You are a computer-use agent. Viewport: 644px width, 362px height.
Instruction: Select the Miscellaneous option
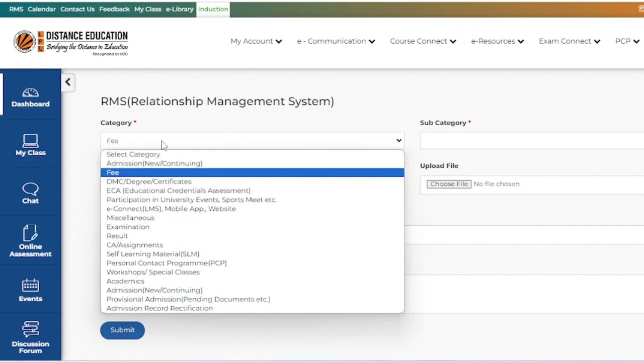tap(252, 218)
